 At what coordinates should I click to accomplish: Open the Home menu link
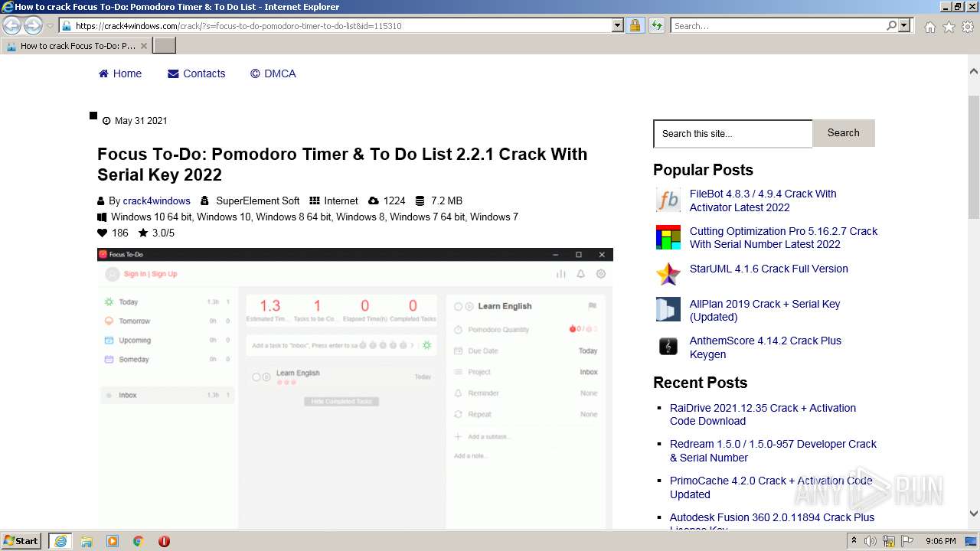pyautogui.click(x=120, y=73)
